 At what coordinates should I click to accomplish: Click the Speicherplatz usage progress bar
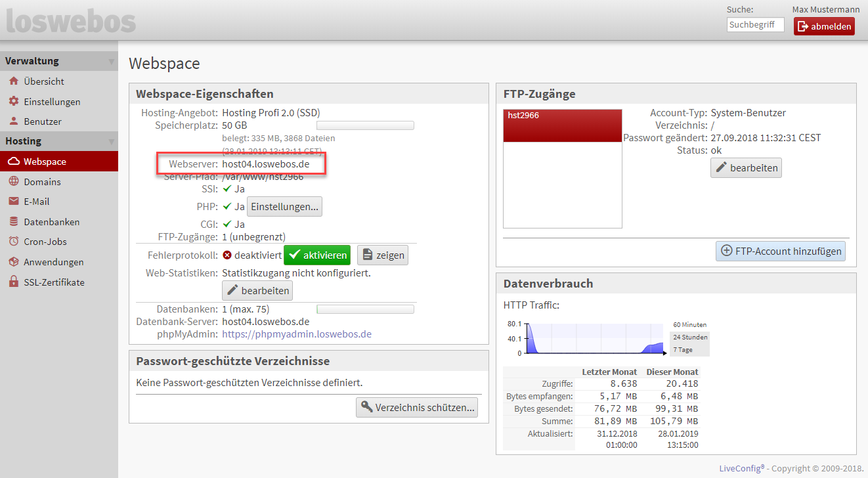[x=365, y=125]
